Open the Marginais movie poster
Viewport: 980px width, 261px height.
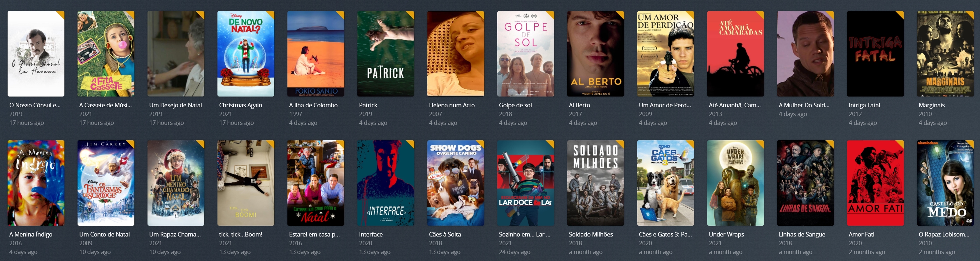coord(945,54)
